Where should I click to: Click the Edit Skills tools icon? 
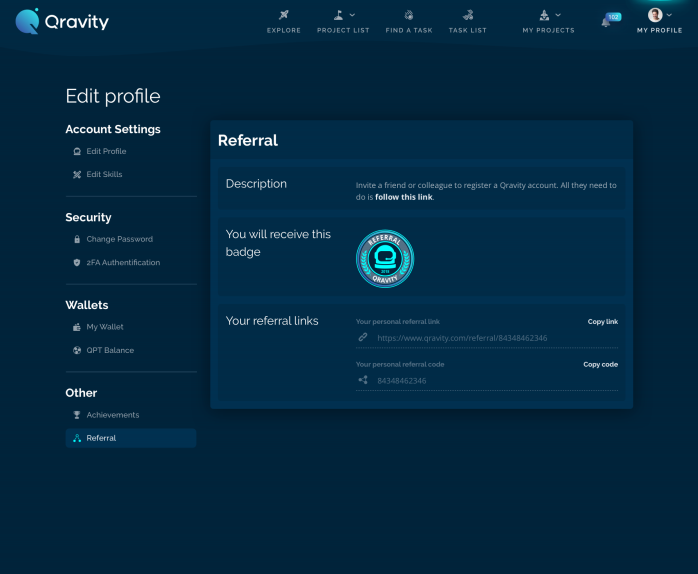click(x=77, y=175)
